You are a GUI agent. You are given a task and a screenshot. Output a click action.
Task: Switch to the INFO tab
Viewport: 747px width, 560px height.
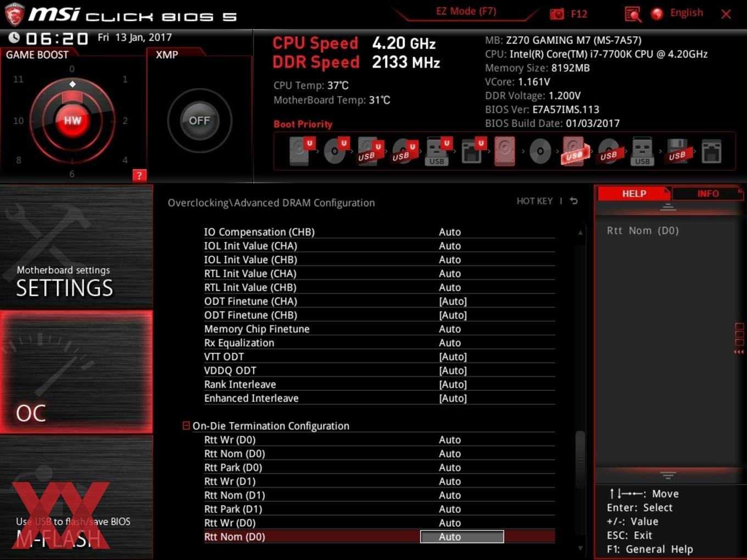(707, 193)
